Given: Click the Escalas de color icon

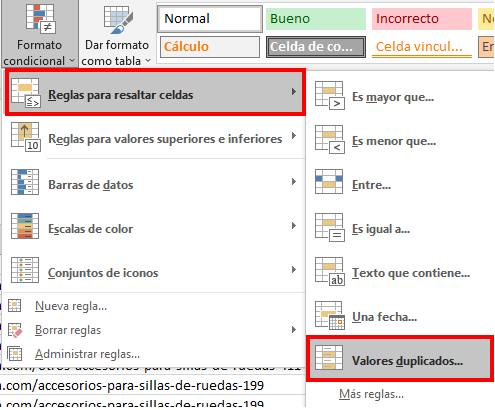Looking at the screenshot, I should click(25, 226).
